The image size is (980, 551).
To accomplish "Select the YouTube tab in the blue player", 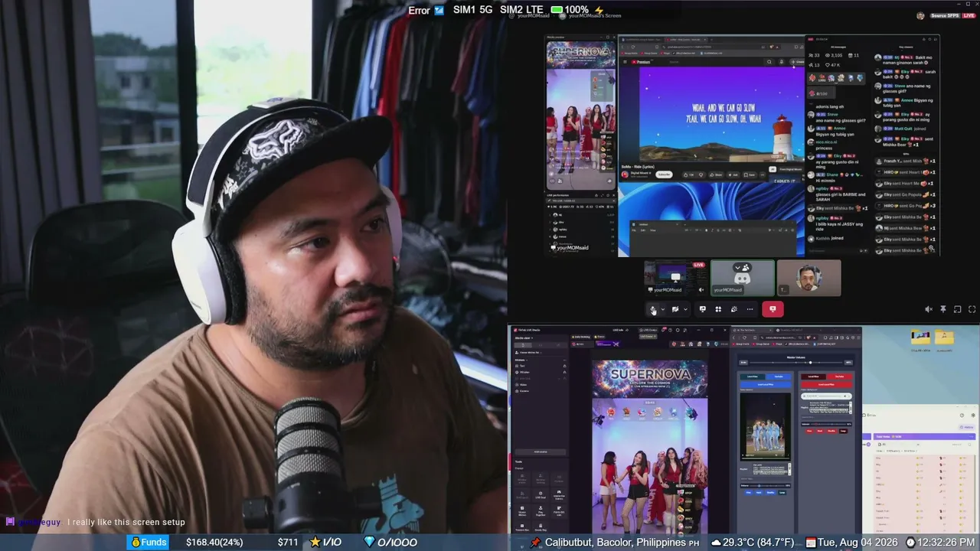I will coord(779,377).
